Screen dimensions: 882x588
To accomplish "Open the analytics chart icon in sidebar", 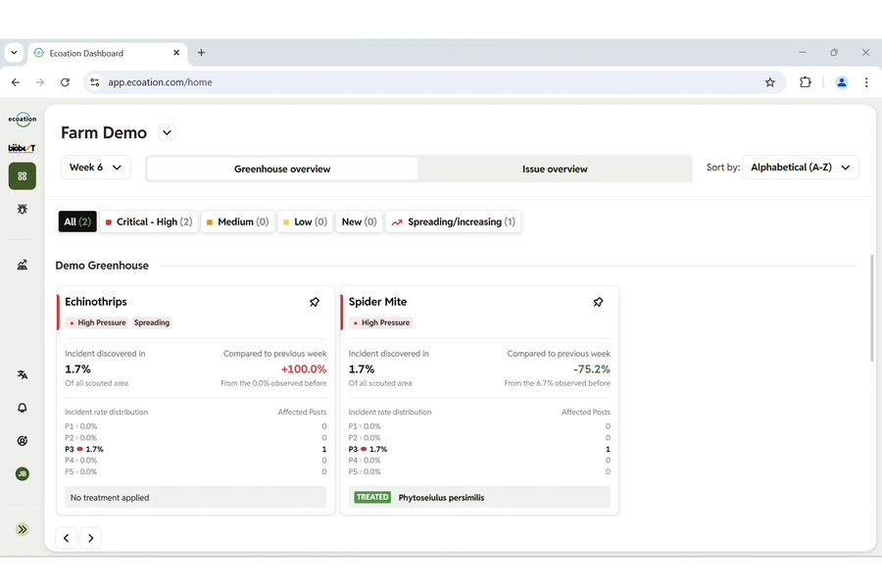I will [22, 265].
